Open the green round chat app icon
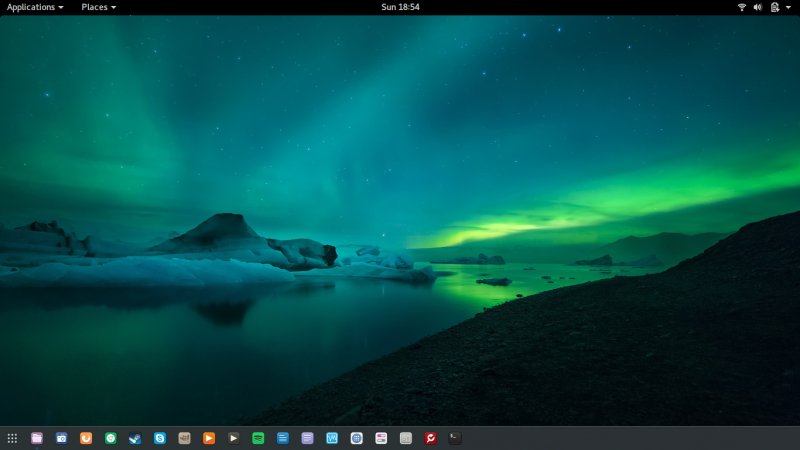The width and height of the screenshot is (800, 450). coord(111,438)
